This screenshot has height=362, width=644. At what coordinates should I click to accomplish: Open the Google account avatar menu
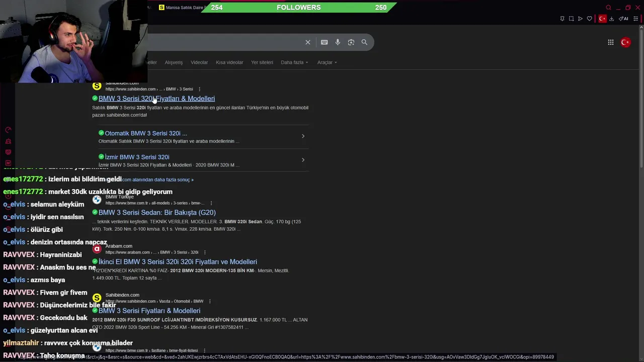625,42
